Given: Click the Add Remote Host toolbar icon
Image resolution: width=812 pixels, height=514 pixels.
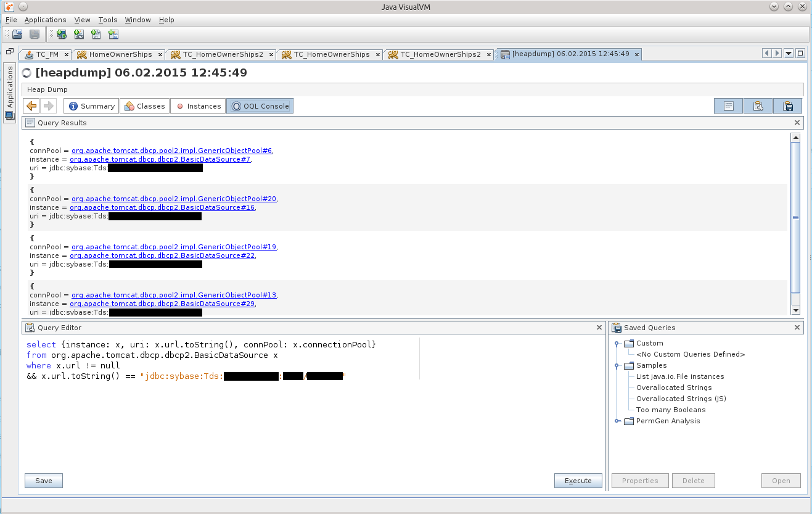Looking at the screenshot, I should [x=62, y=35].
